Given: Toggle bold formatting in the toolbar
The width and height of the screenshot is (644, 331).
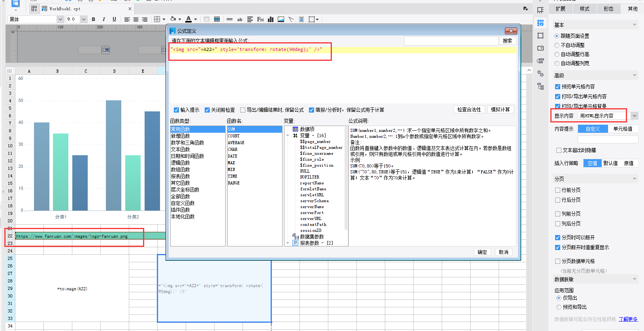Looking at the screenshot, I should (x=93, y=19).
